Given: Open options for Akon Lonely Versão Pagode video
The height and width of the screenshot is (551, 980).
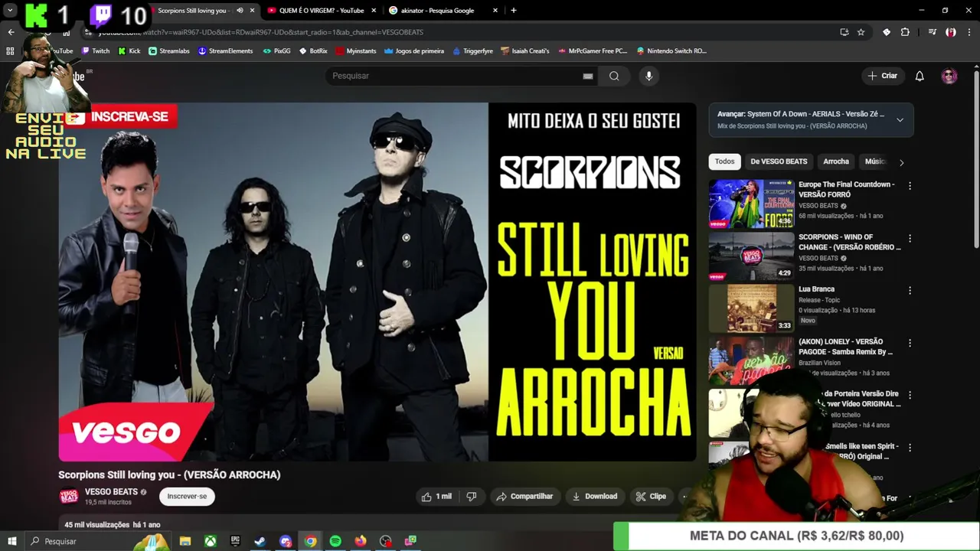Looking at the screenshot, I should click(x=910, y=343).
